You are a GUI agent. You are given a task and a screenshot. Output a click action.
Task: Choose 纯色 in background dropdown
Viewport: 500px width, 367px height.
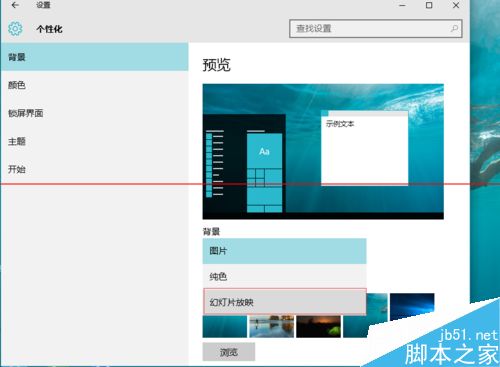[284, 276]
